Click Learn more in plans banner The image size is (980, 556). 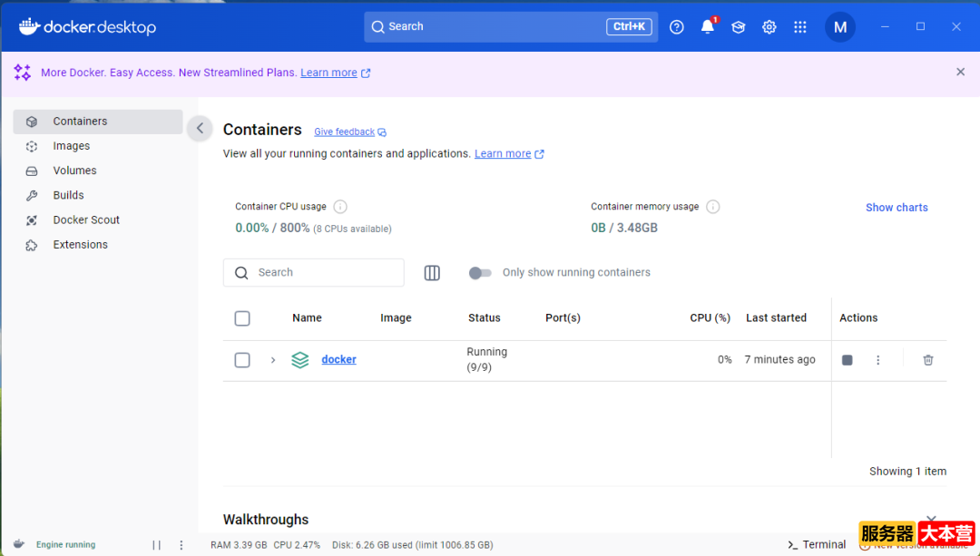pyautogui.click(x=328, y=73)
